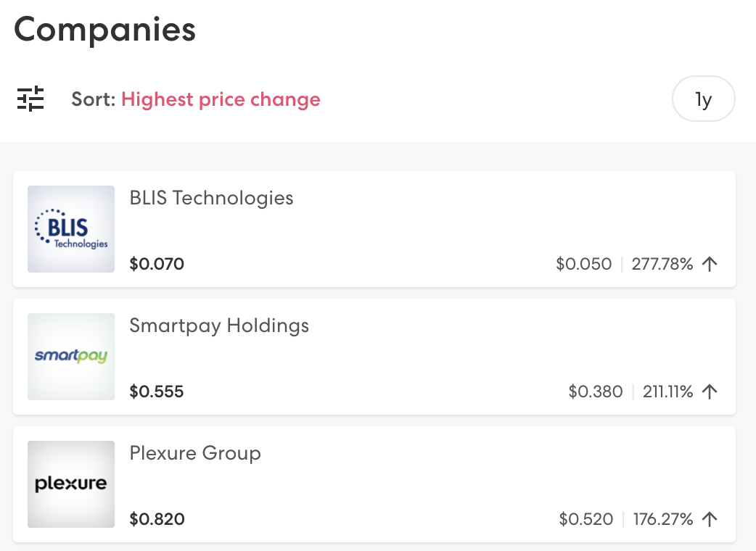
Task: Click the 176.27% price change value
Action: pos(663,519)
